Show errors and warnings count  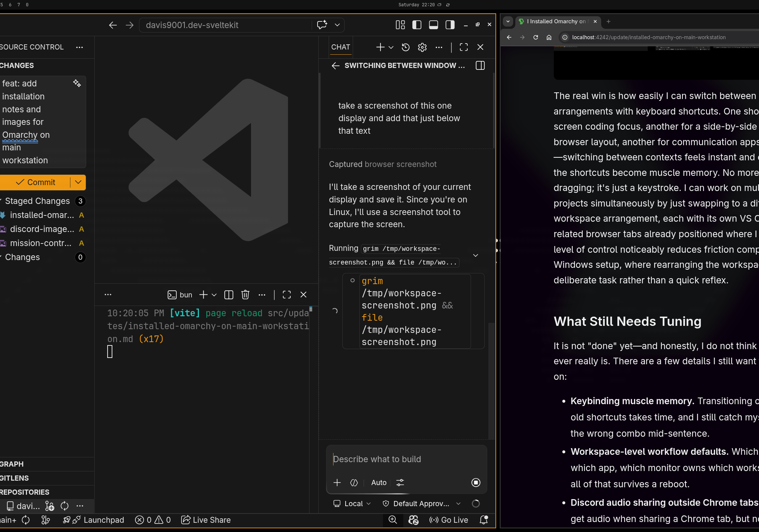pos(153,520)
